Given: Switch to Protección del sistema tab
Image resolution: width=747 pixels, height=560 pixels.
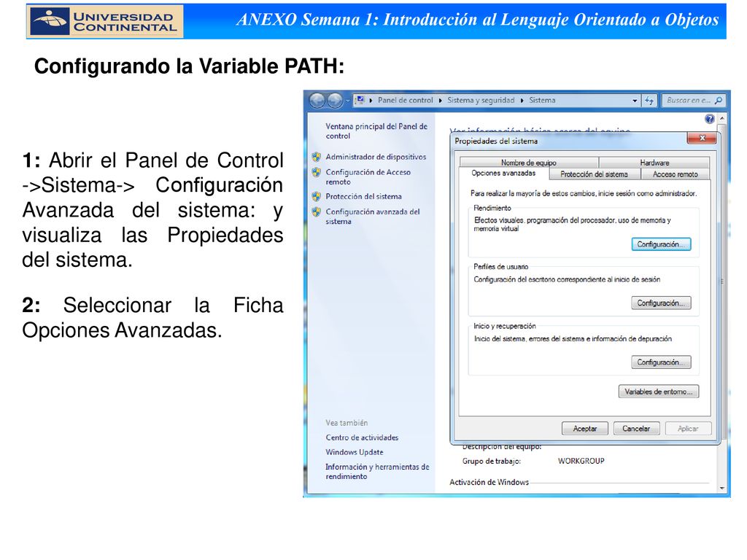Looking at the screenshot, I should 594,174.
